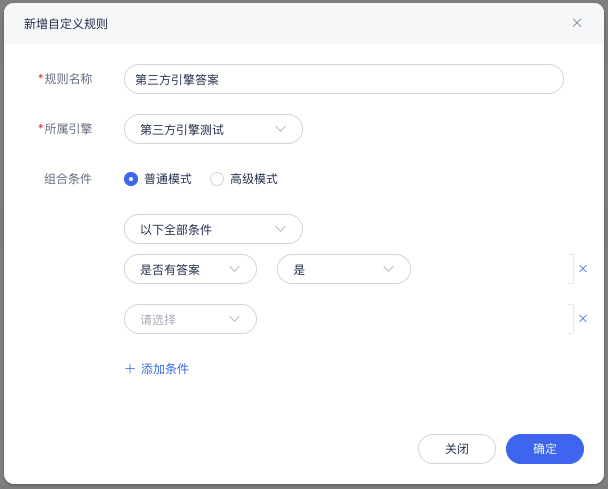Confirm with the 确定 button
608x489 pixels.
[x=545, y=449]
